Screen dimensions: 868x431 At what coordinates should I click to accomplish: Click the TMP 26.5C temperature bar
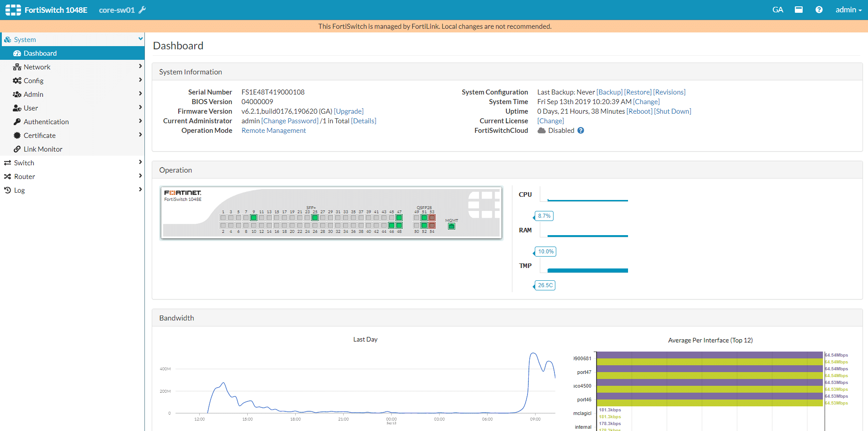tap(588, 271)
